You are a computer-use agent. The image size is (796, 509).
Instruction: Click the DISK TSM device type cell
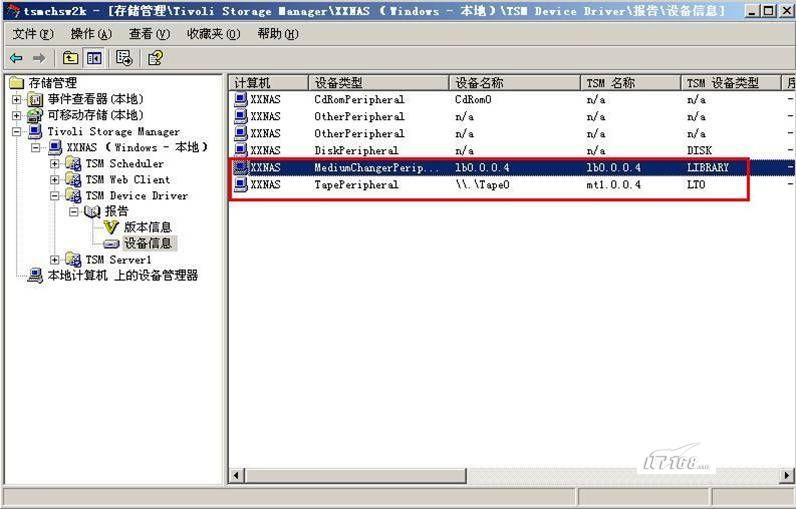click(x=699, y=150)
